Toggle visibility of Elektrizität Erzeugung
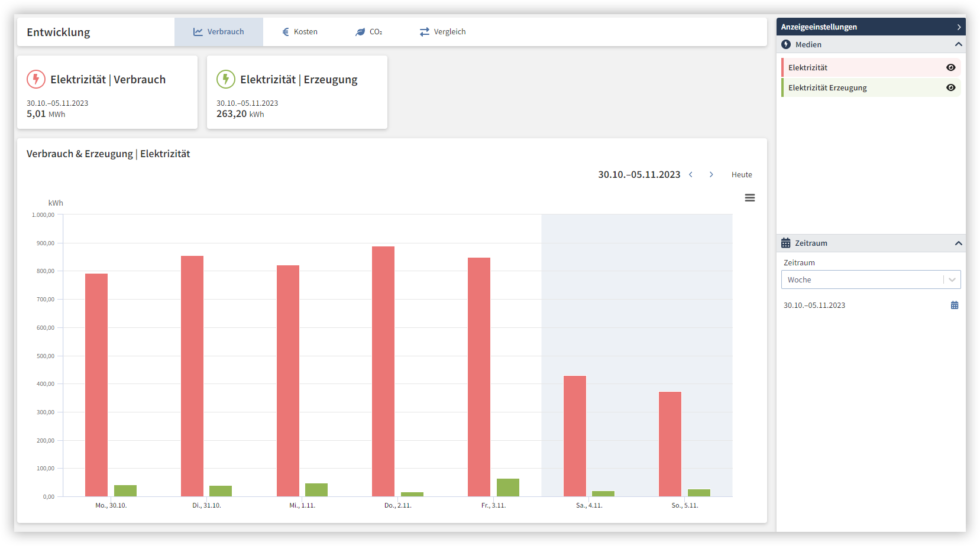This screenshot has width=980, height=546. tap(950, 88)
